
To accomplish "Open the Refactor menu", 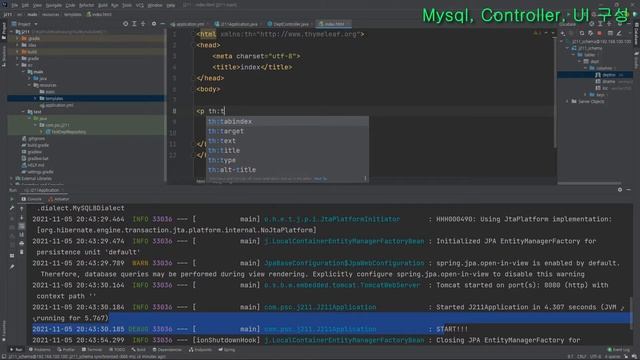I will click(87, 5).
